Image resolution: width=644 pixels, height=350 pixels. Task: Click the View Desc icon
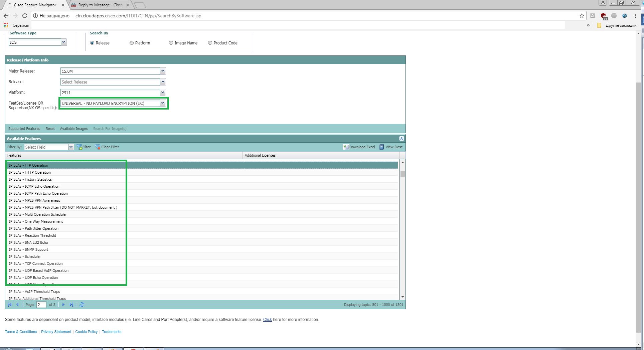382,147
